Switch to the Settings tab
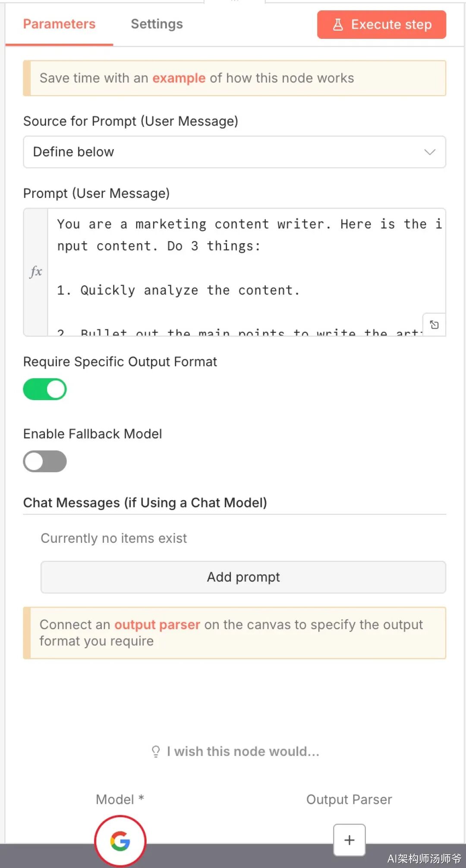Screen dimensions: 466x868 click(157, 24)
